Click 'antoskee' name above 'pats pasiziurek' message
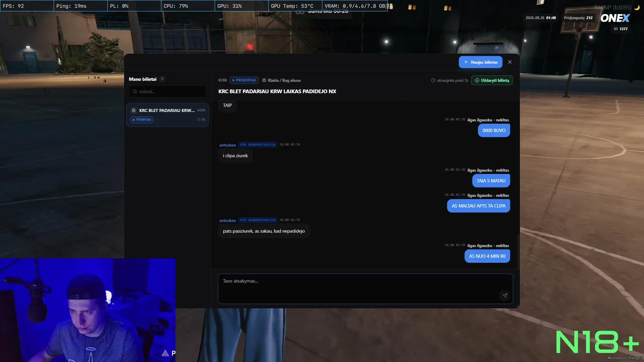This screenshot has width=644, height=362. point(227,220)
